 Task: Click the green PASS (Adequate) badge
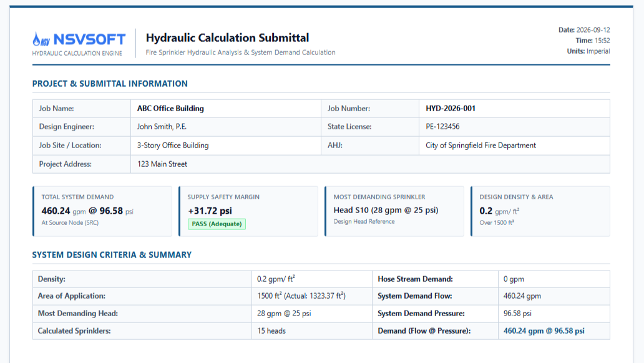tap(217, 224)
